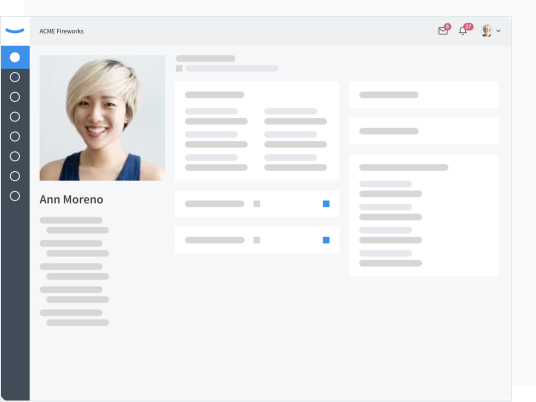Open Ann Moreno's profile photo

102,118
